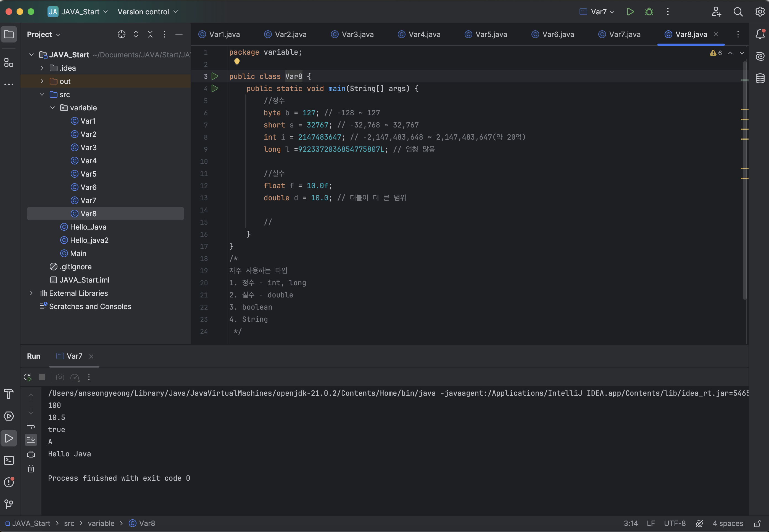
Task: Click the 4 spaces indent setting
Action: tap(728, 523)
